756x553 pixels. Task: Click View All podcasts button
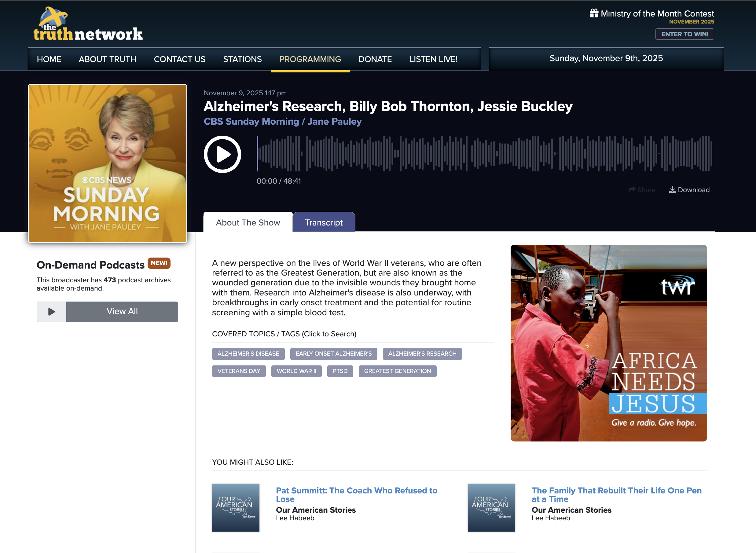(x=122, y=312)
